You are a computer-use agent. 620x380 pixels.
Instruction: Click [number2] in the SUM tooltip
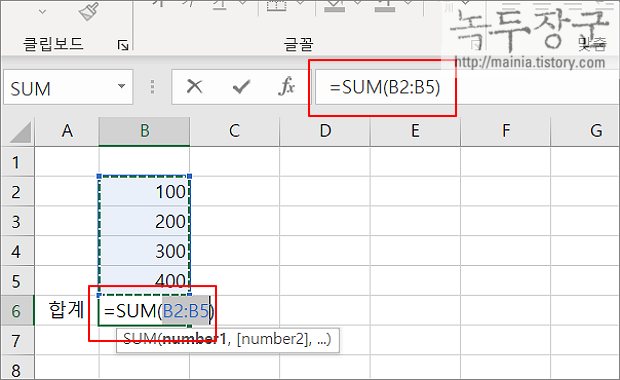272,339
